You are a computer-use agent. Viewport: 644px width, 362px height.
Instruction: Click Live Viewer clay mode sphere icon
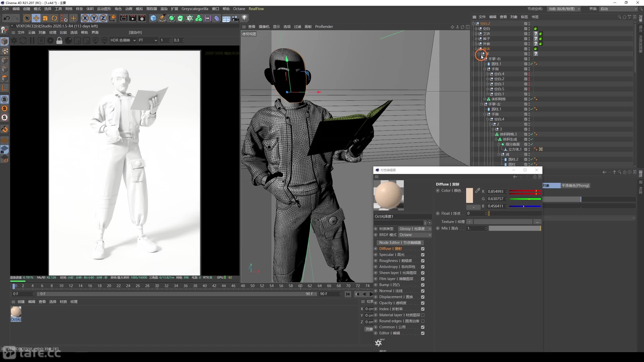(x=68, y=40)
